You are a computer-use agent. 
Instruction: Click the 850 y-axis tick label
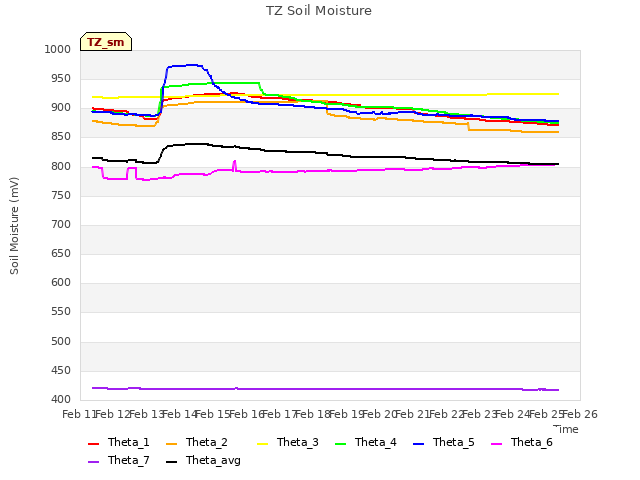coord(61,137)
